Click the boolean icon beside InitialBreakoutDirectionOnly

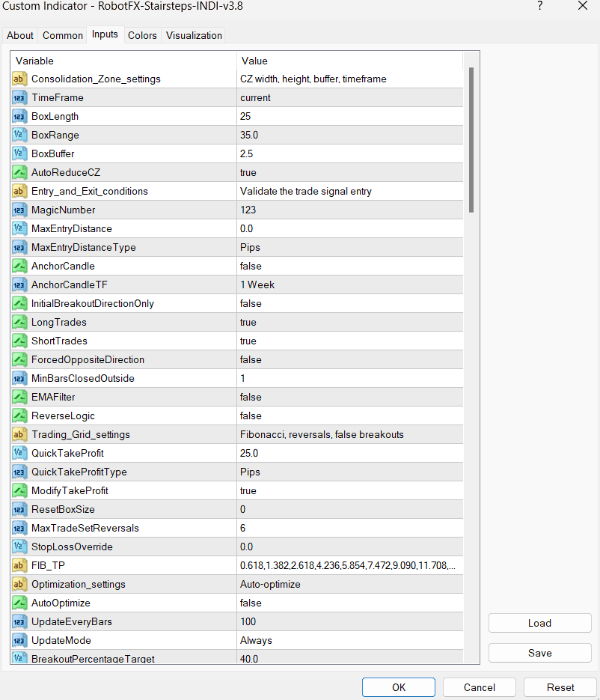point(19,304)
